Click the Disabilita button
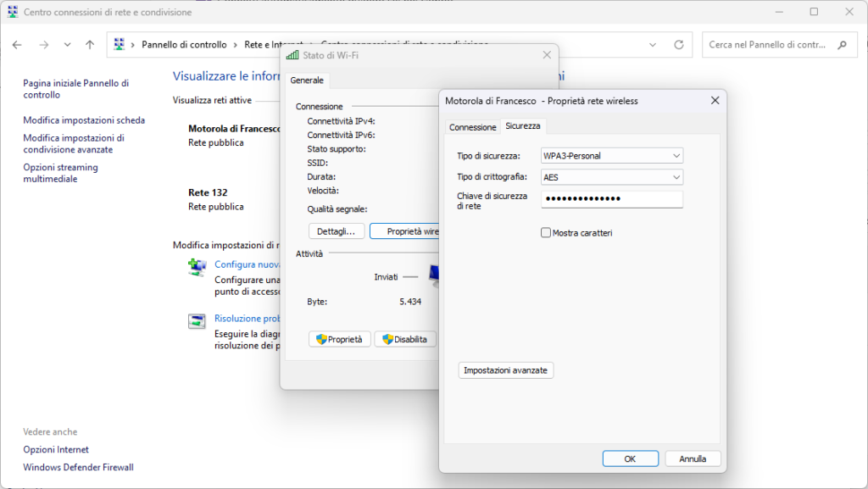 405,339
